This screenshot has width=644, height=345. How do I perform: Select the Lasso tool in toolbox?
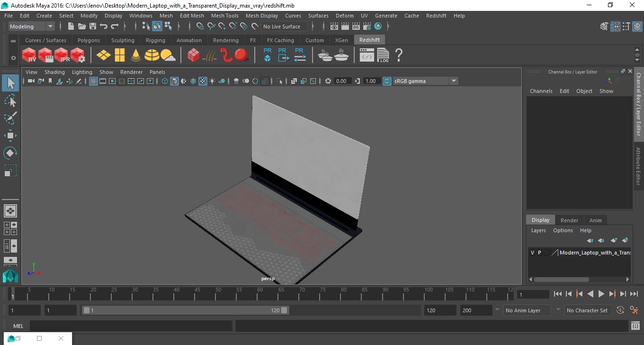[10, 100]
